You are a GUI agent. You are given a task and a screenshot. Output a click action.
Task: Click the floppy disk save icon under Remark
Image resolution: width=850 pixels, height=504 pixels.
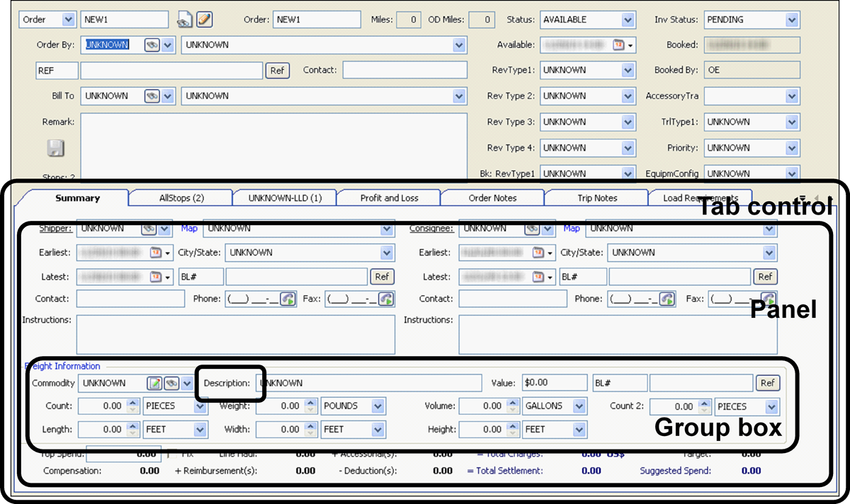pos(56,148)
